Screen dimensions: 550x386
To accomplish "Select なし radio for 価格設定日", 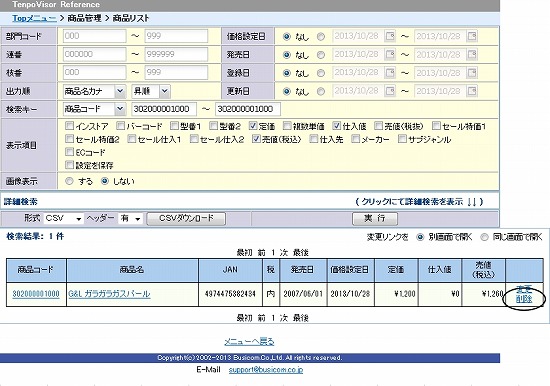I will (287, 36).
